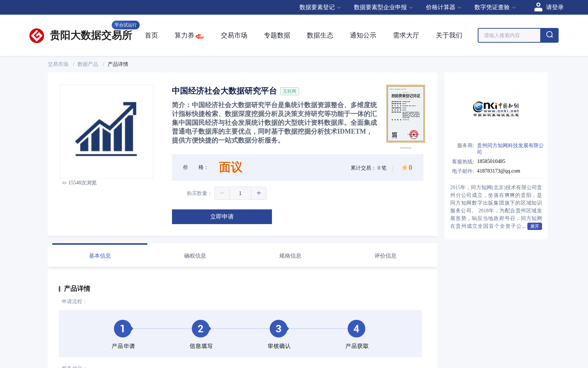Click step 3 circle 审核确认
588x368 pixels.
click(279, 329)
